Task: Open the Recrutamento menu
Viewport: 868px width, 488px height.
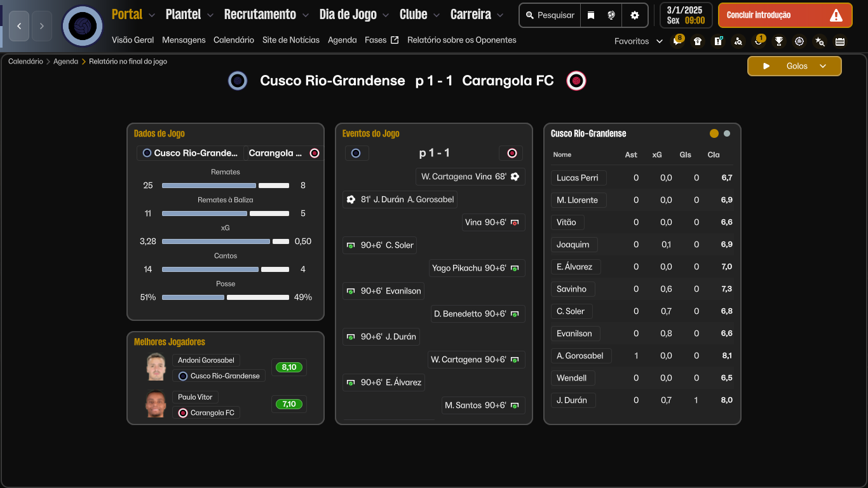Action: [x=260, y=15]
